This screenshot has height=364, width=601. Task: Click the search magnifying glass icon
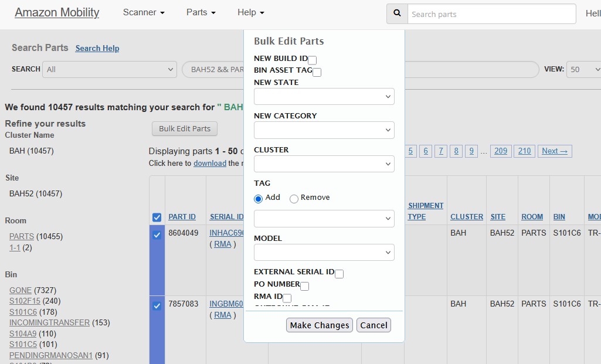point(396,13)
